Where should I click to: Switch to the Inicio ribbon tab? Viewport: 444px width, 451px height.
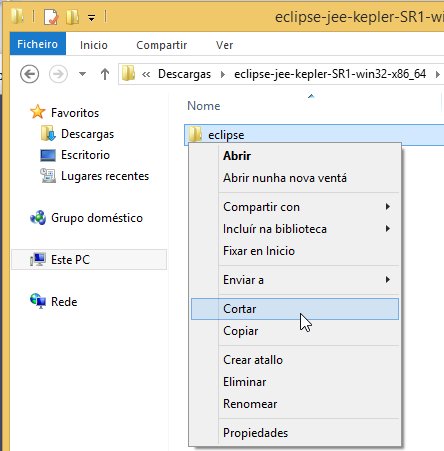tap(94, 45)
